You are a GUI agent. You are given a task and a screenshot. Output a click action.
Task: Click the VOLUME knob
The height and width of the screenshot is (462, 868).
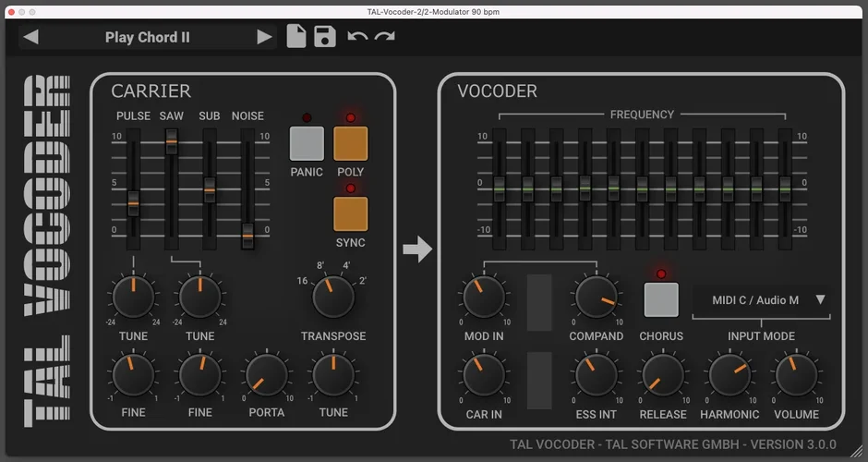click(795, 376)
